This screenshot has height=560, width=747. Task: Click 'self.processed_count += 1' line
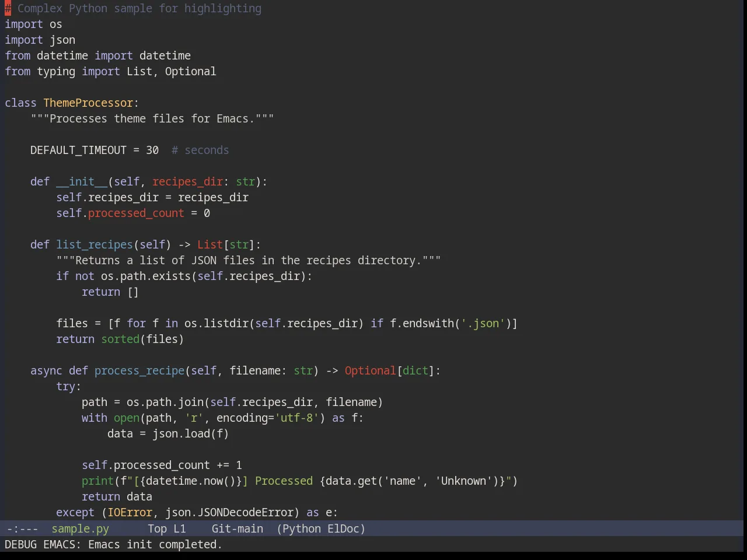click(162, 465)
